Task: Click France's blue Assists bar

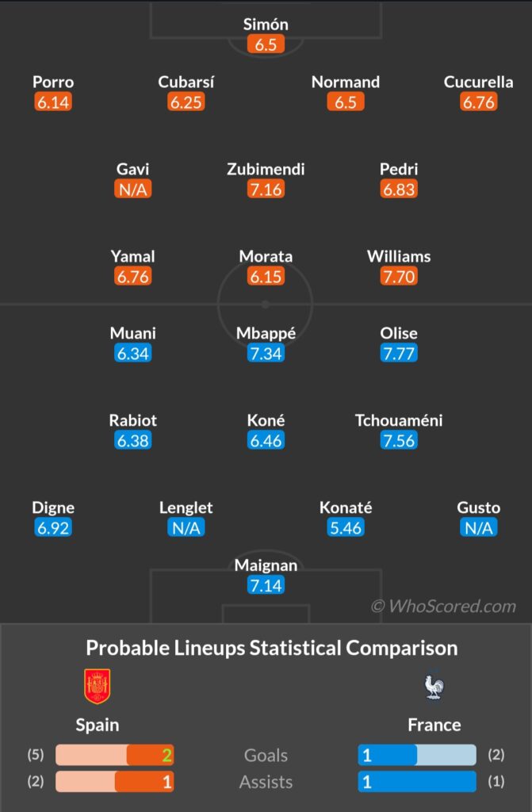Action: tap(417, 781)
